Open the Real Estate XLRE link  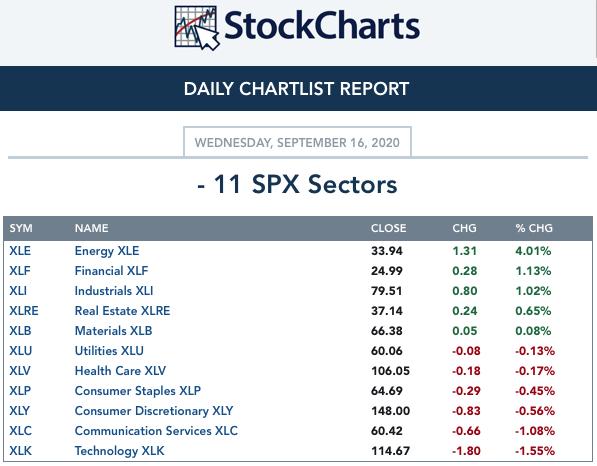pos(122,311)
